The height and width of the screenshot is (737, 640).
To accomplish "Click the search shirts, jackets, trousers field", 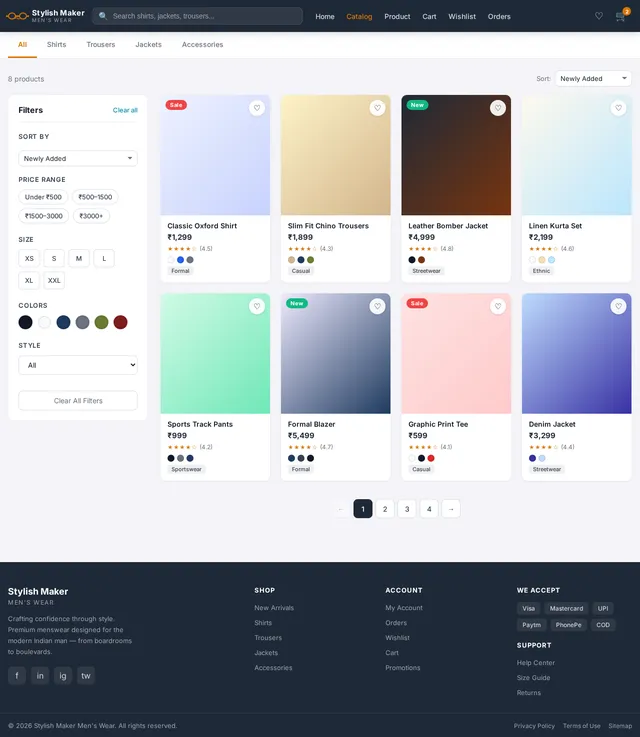I will click(197, 16).
